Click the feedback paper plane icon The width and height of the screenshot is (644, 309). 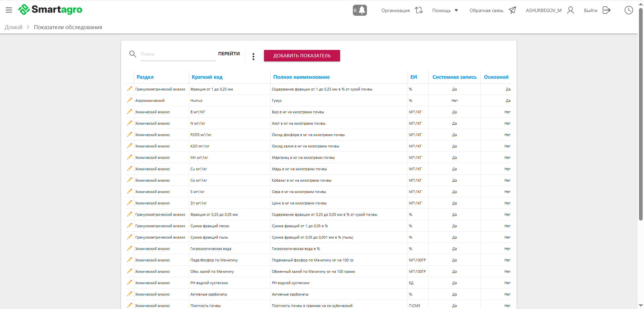click(x=512, y=10)
